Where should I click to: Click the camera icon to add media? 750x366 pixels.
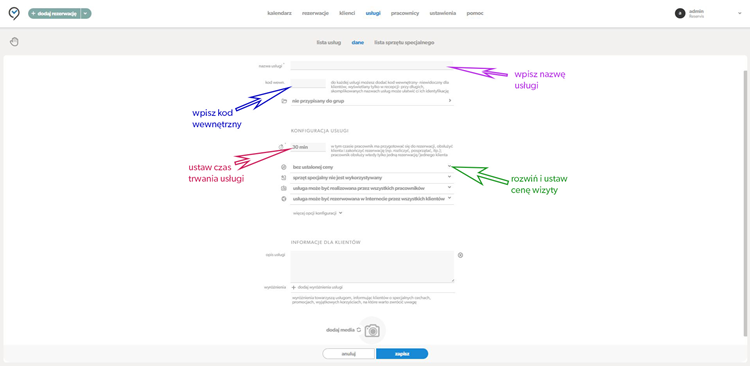(x=372, y=330)
